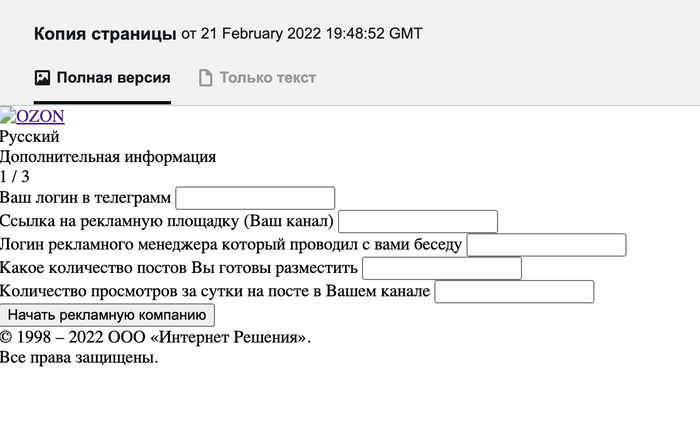Click the Дополнительная информация heading

108,157
